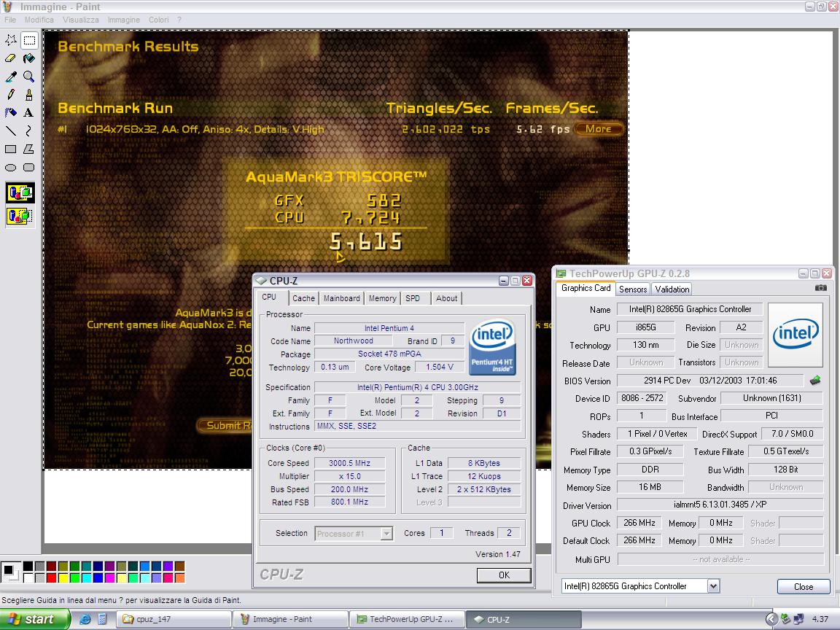The height and width of the screenshot is (630, 840).
Task: Click the Device ID value 8086 - 2572
Action: 642,398
